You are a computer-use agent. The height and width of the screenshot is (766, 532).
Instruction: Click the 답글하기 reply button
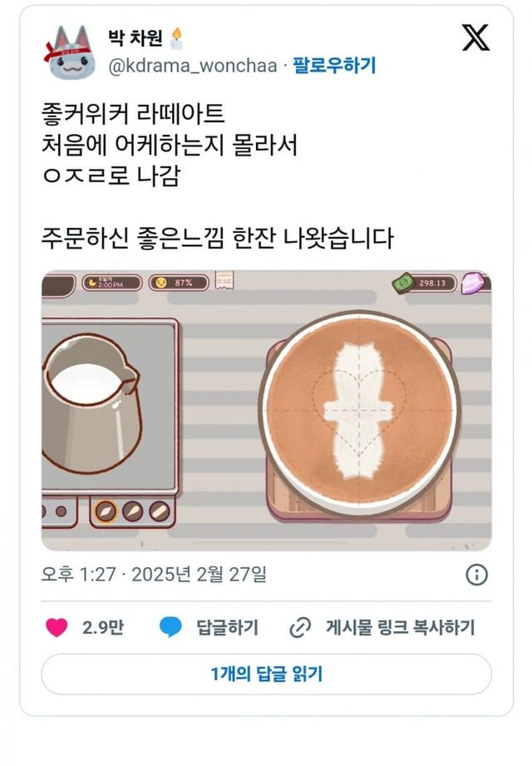(227, 627)
